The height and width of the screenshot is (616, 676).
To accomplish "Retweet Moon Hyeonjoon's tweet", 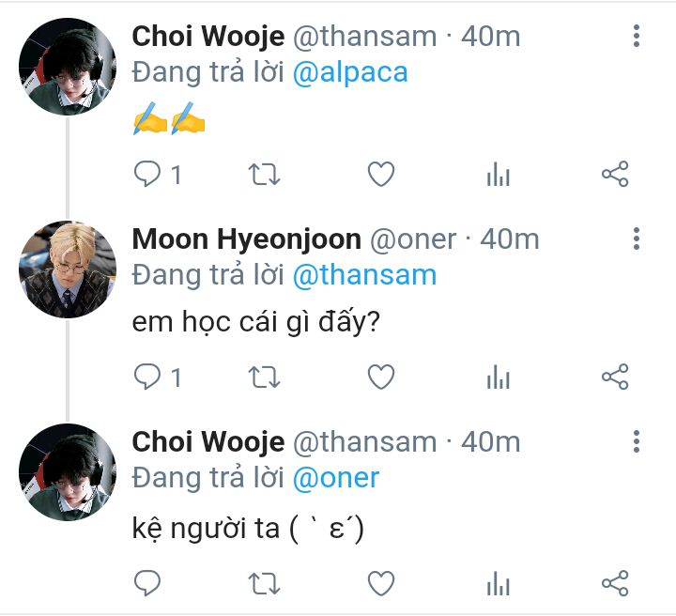I will pyautogui.click(x=264, y=377).
